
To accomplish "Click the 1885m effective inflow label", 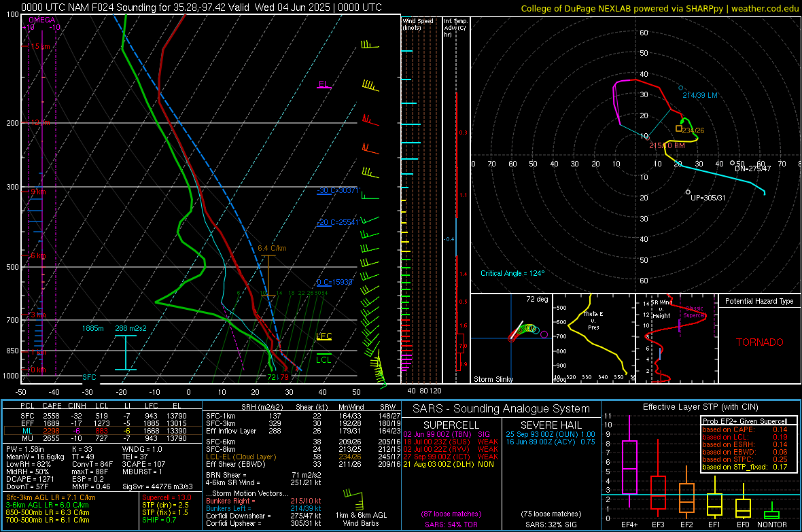I will point(92,328).
